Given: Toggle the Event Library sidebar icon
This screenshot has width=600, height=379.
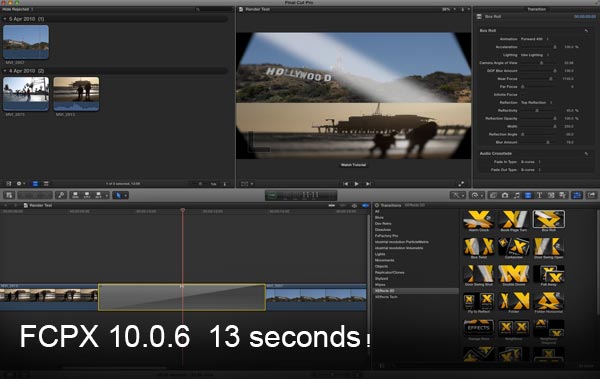Looking at the screenshot, I should (9, 184).
